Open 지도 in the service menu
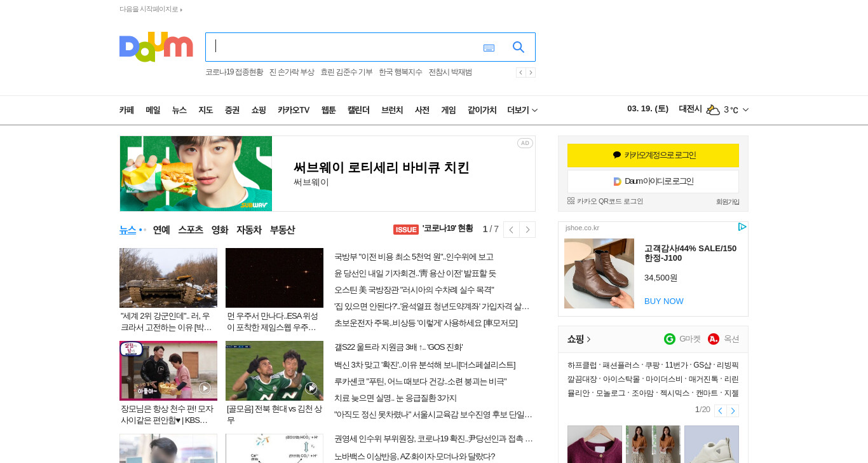Viewport: 868px width, 463px height. [206, 110]
